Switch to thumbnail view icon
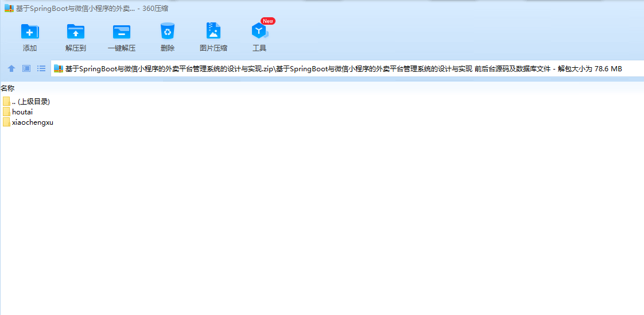This screenshot has height=315, width=644. pos(26,68)
